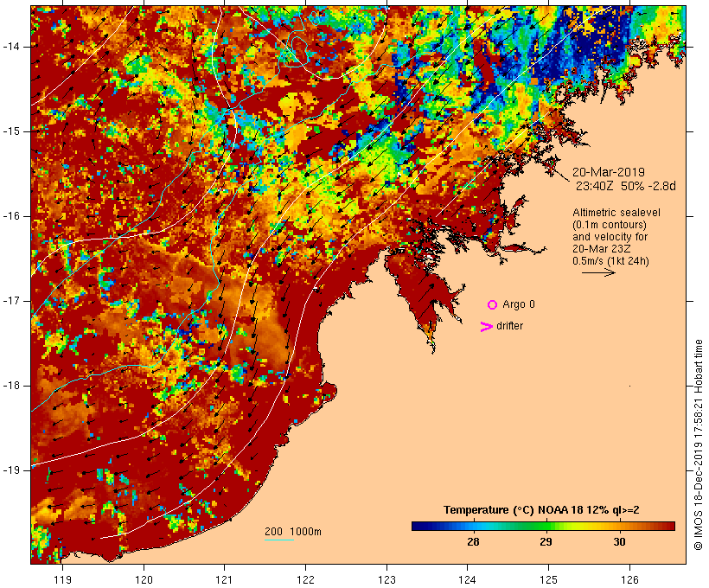This screenshot has width=709, height=588.
Task: Click the cyan 200m depth contour legend line
Action: (279, 540)
